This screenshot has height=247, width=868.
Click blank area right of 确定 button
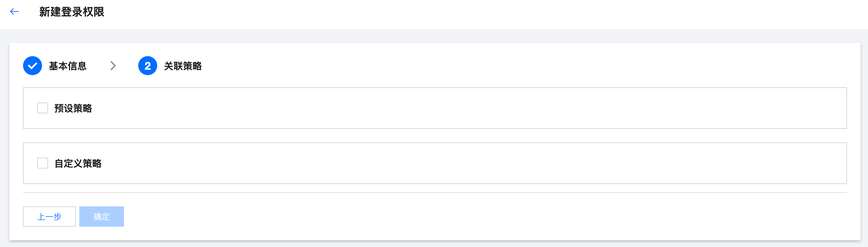[440, 217]
